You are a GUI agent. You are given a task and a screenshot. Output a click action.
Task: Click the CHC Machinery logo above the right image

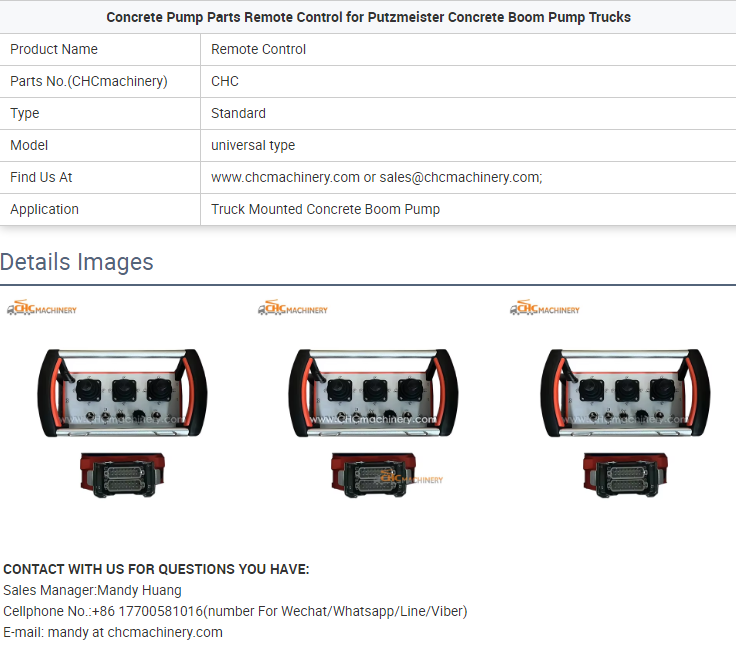[x=545, y=309]
